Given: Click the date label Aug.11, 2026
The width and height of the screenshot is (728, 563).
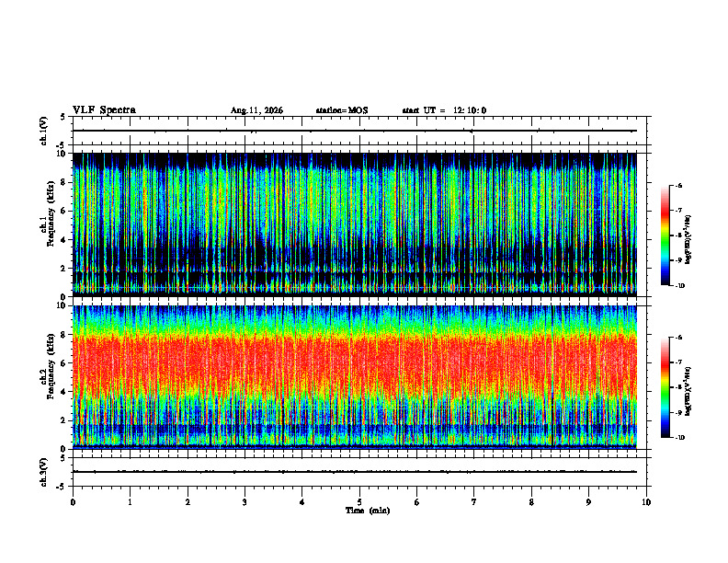Looking at the screenshot, I should [x=256, y=110].
